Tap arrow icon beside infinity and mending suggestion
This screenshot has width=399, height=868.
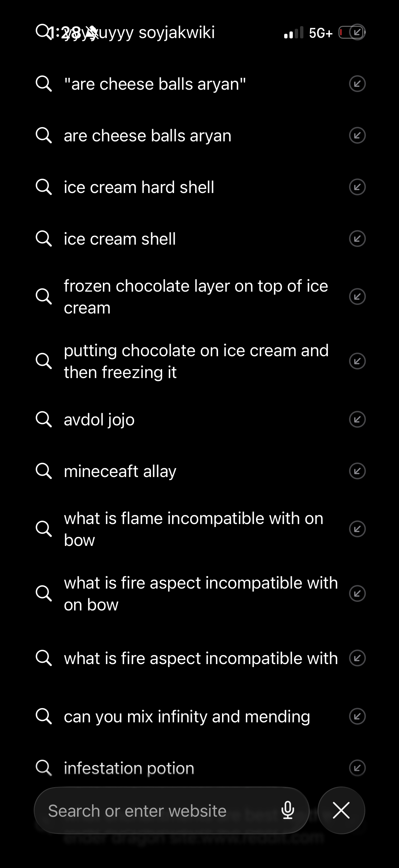tap(357, 716)
